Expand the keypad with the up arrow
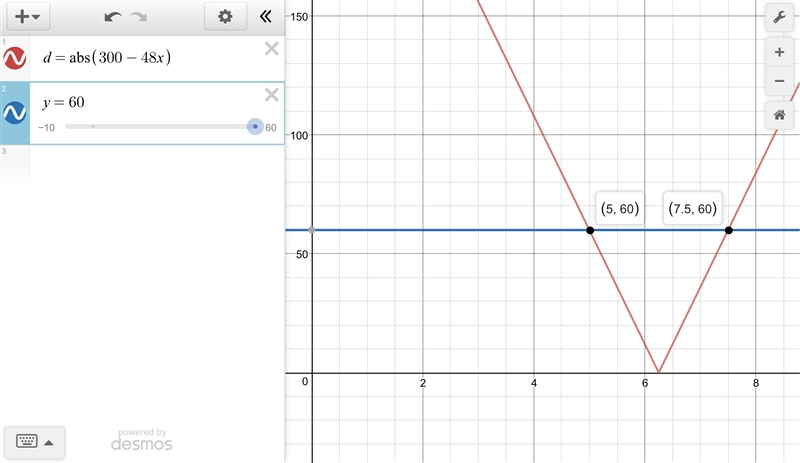The height and width of the screenshot is (463, 800). [x=49, y=443]
